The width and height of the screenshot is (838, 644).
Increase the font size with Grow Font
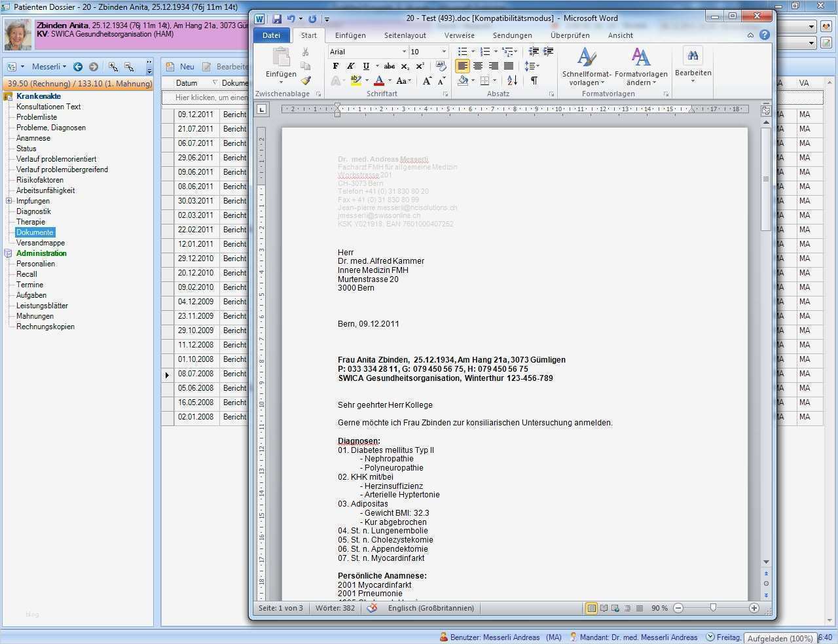427,81
